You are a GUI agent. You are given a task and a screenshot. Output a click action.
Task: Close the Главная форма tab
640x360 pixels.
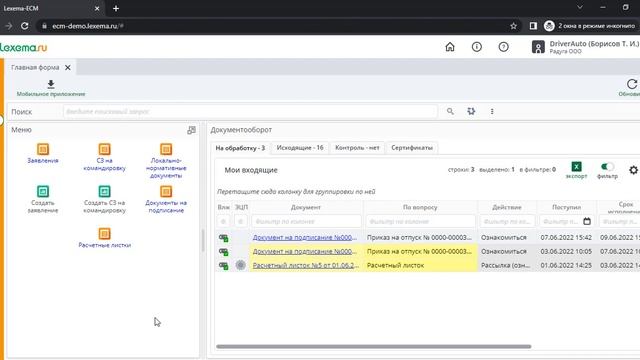click(x=68, y=67)
